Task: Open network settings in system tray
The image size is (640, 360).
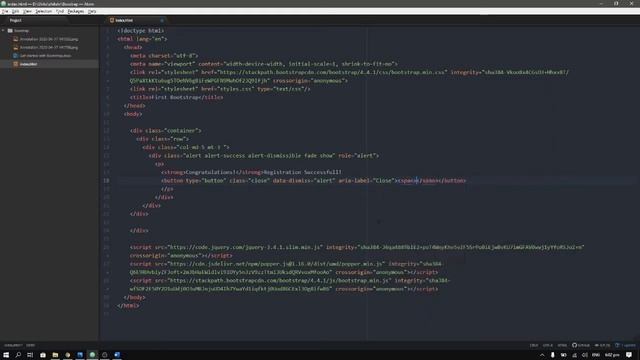Action: tap(574, 355)
